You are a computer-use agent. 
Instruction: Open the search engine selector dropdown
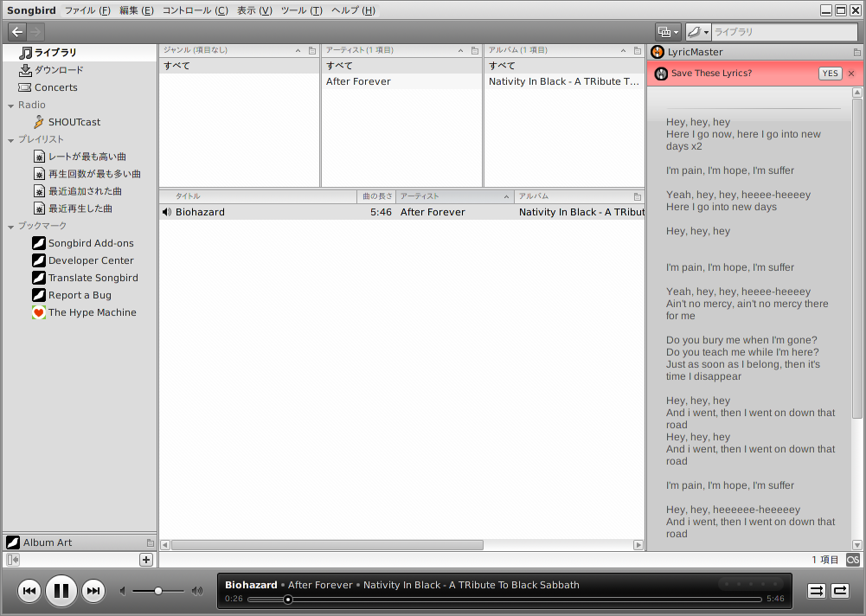pyautogui.click(x=699, y=32)
